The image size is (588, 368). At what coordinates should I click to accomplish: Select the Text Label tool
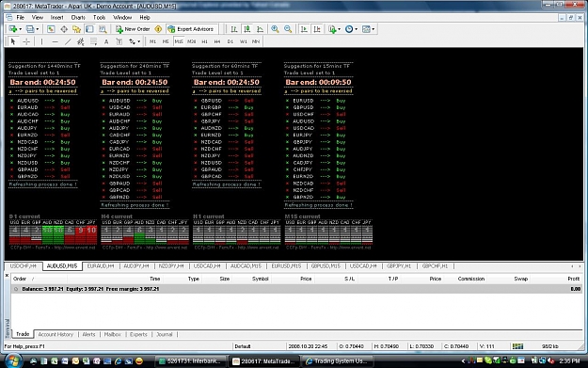click(x=119, y=41)
